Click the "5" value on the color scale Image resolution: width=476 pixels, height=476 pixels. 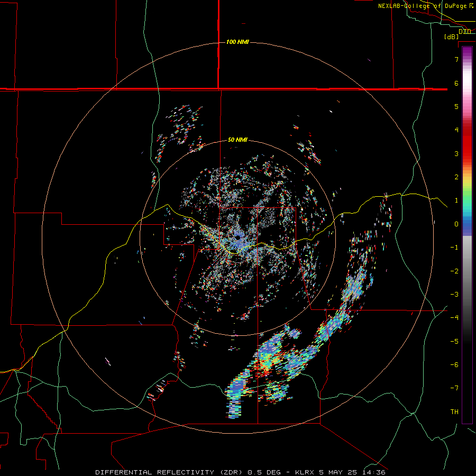coord(456,106)
